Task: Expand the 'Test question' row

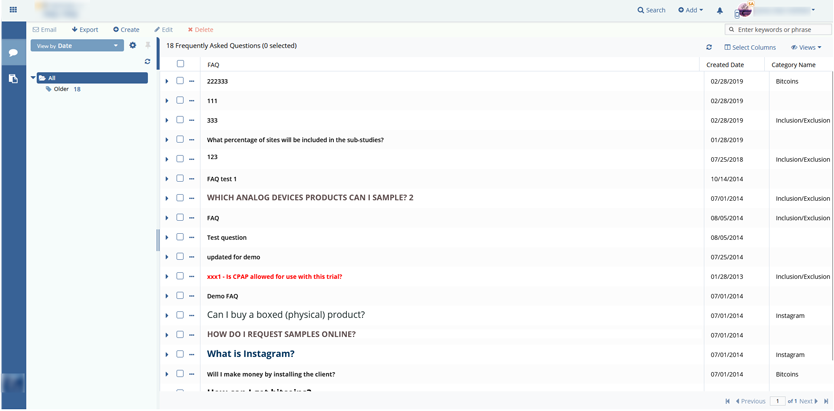Action: coord(167,238)
